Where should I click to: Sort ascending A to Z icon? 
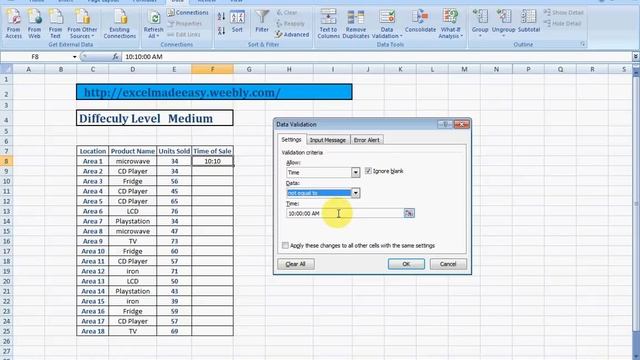pos(222,17)
